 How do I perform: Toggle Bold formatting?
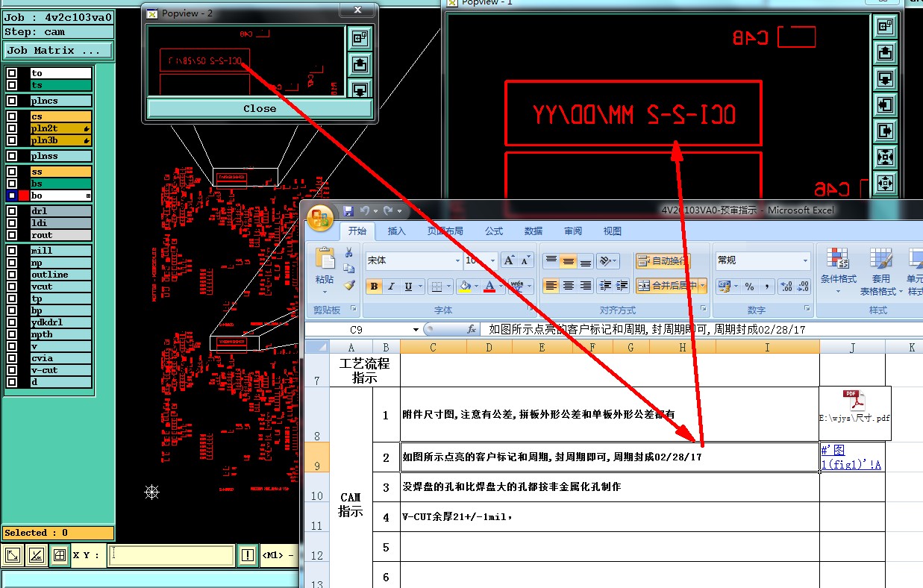(x=374, y=287)
